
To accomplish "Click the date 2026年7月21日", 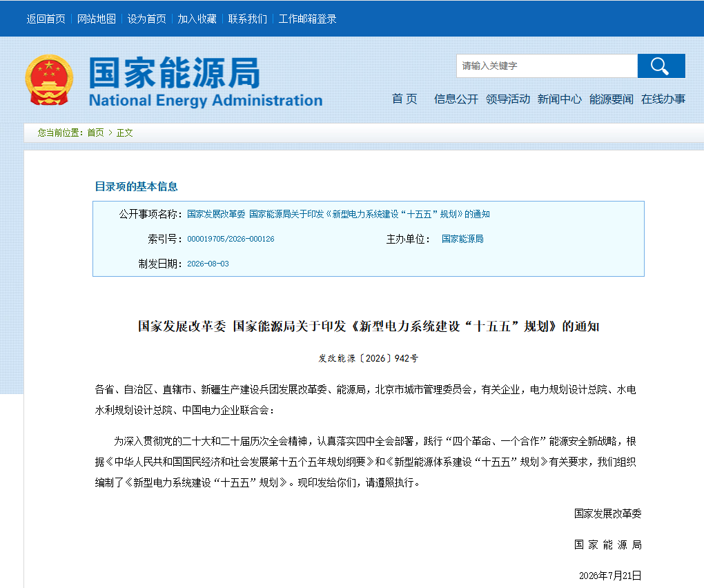I will 610,576.
